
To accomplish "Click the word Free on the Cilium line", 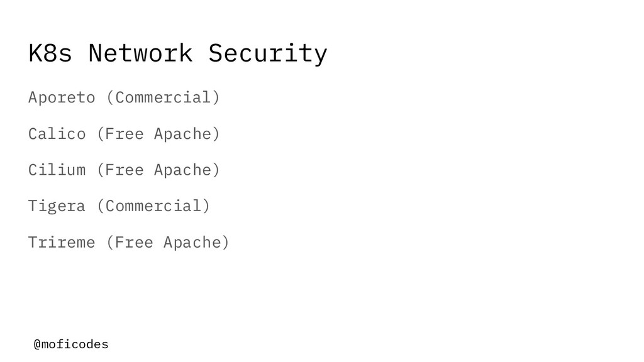I will click(124, 170).
